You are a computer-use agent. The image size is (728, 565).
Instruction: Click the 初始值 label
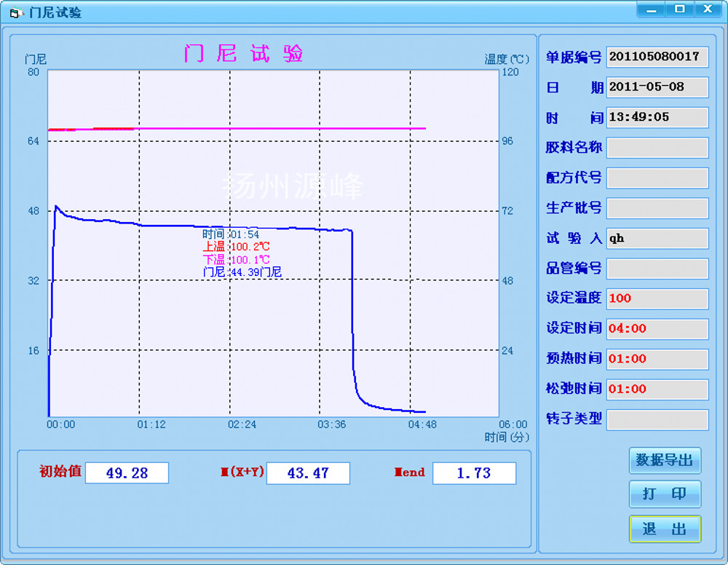coord(60,471)
